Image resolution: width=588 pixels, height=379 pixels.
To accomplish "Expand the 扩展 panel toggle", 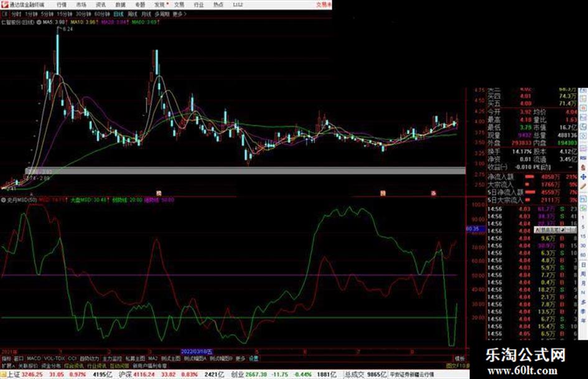I will (8, 365).
